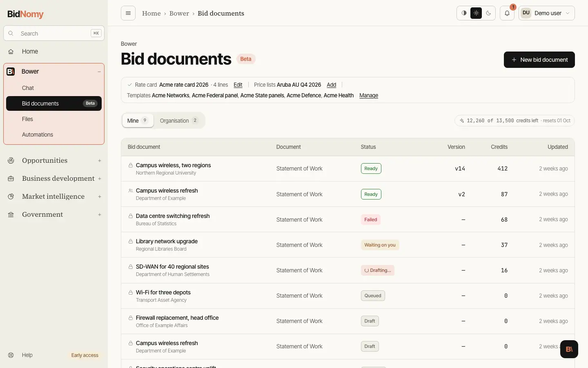The height and width of the screenshot is (368, 588).
Task: Expand Government with its plus icon
Action: [x=100, y=215]
